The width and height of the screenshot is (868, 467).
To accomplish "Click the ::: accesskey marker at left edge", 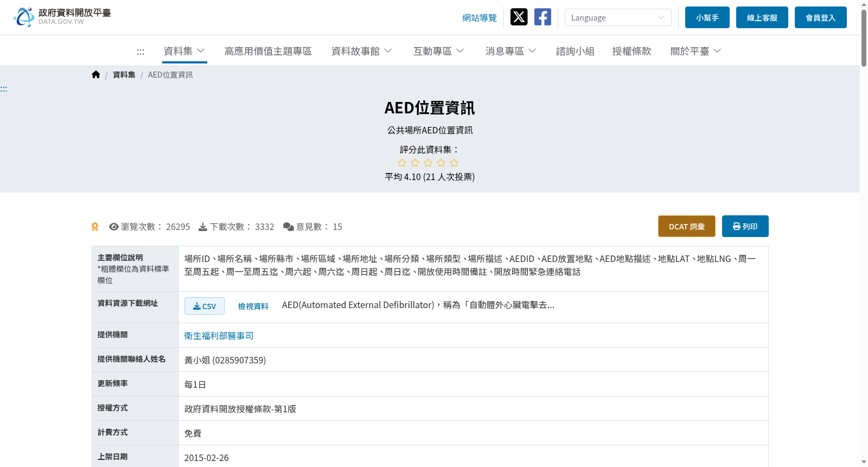I will point(4,88).
